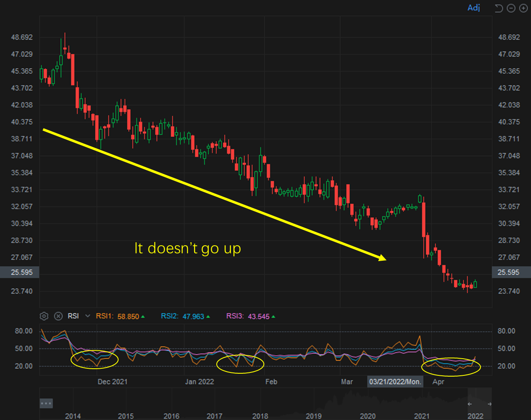Zoom in the chart with plus icon

coord(523,8)
